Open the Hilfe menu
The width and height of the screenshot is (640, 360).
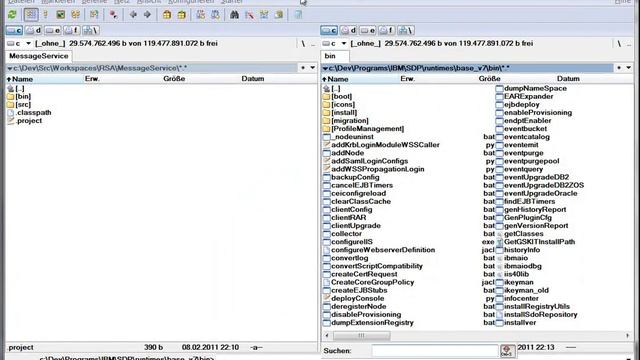(623, 2)
